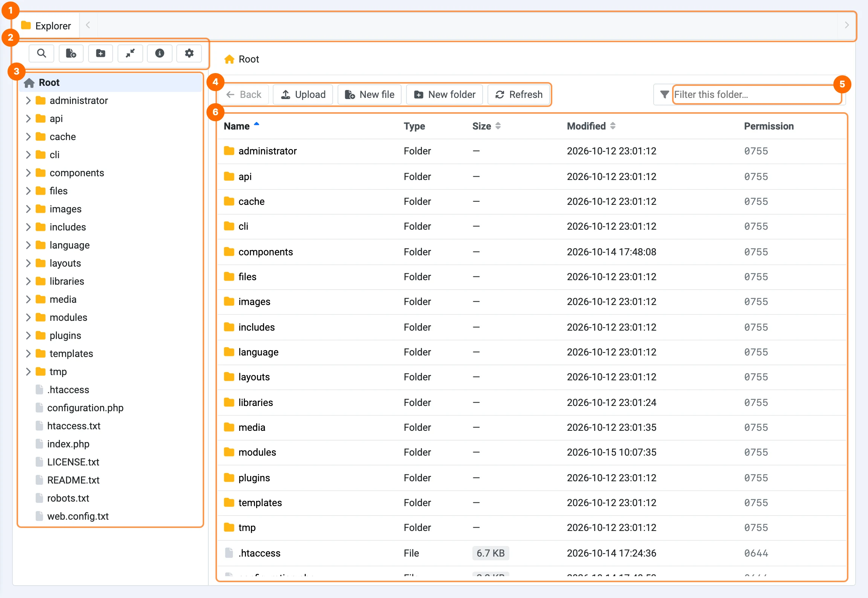Select web.config.txt in the tree
Viewport: 868px width, 598px height.
tap(78, 516)
